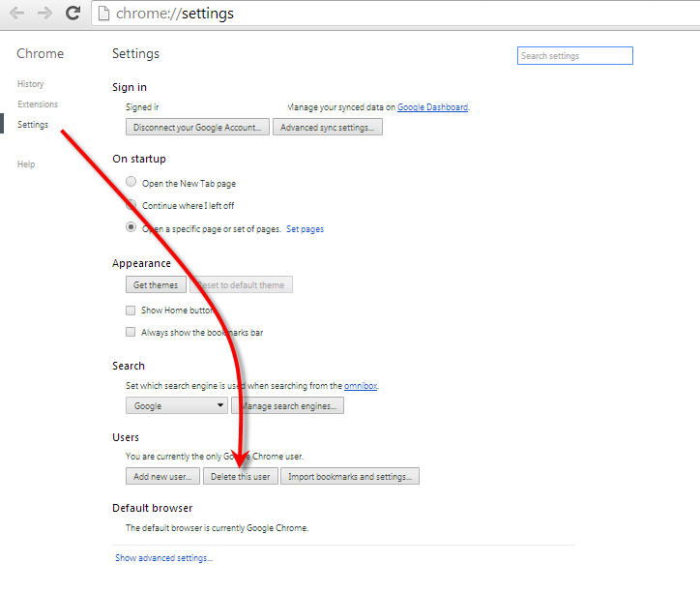
Task: Click the Get themes button
Action: coord(156,284)
